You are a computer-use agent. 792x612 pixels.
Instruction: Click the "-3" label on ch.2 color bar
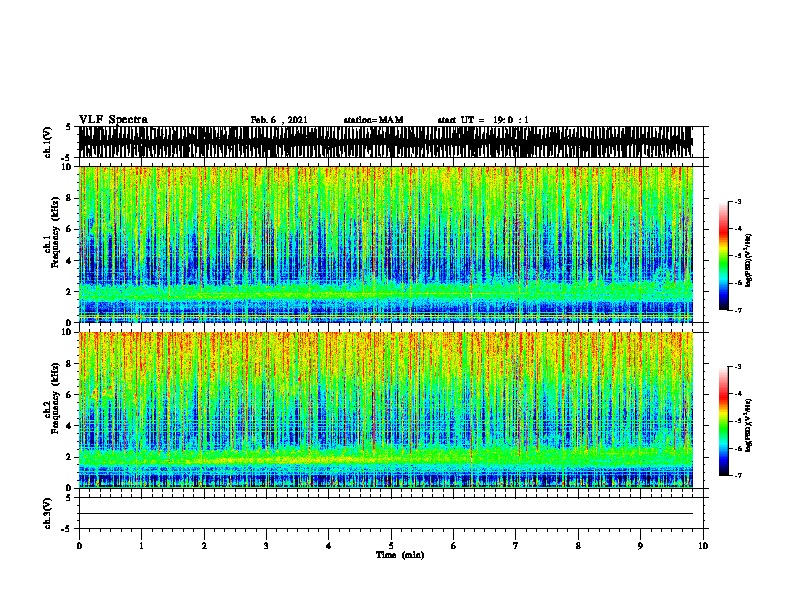click(x=737, y=367)
